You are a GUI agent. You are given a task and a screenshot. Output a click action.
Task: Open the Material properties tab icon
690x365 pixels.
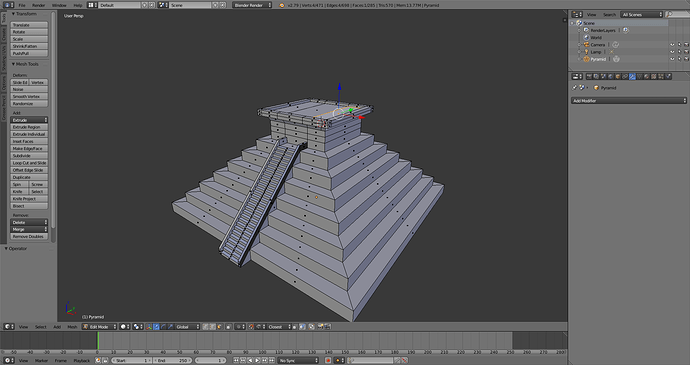(x=647, y=77)
